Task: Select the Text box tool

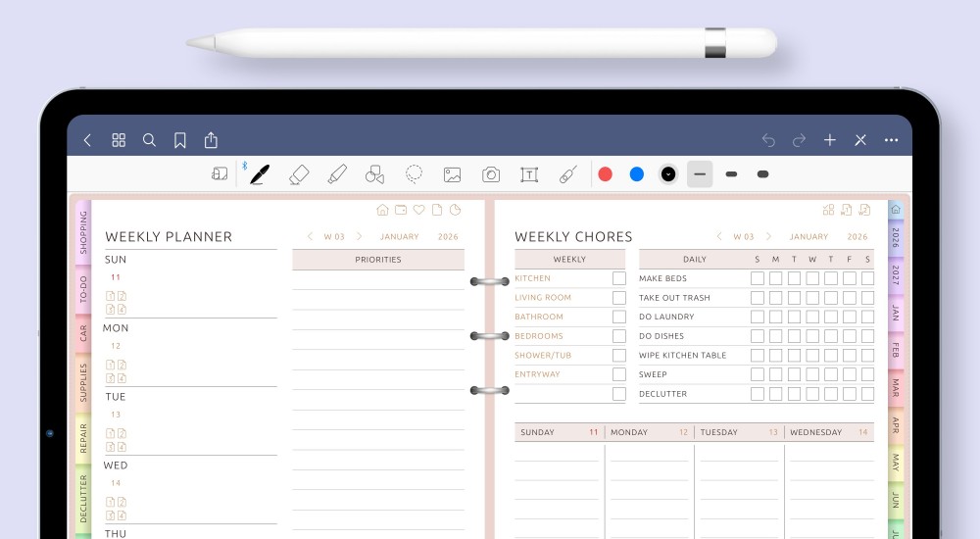Action: 529,174
